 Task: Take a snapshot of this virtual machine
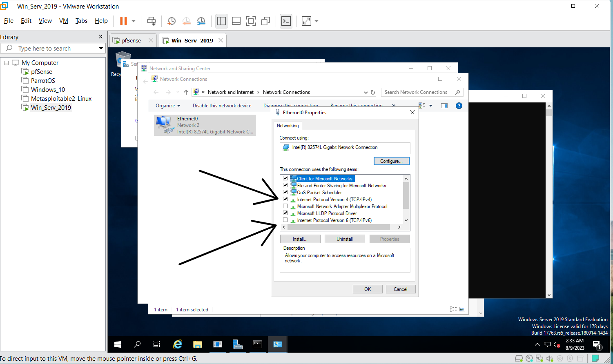(172, 21)
